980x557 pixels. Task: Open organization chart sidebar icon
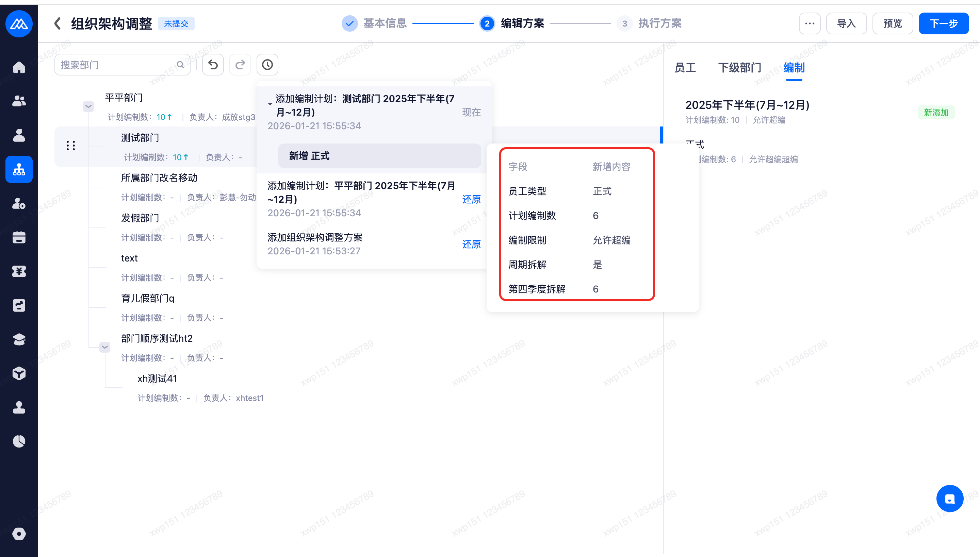click(19, 169)
